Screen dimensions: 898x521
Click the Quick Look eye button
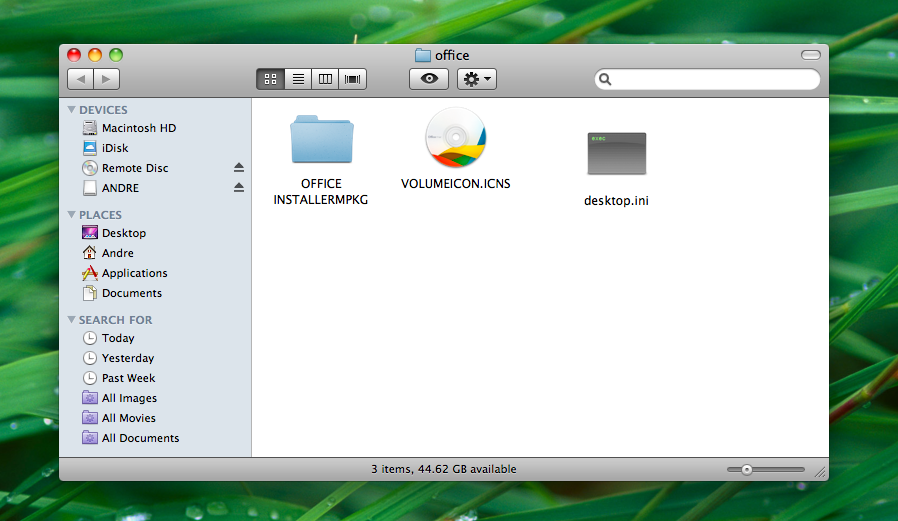coord(429,79)
